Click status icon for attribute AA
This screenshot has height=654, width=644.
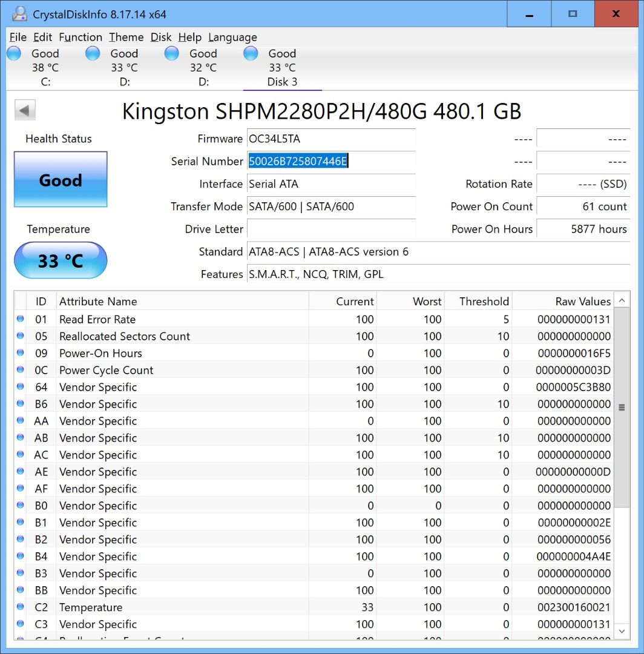(20, 420)
